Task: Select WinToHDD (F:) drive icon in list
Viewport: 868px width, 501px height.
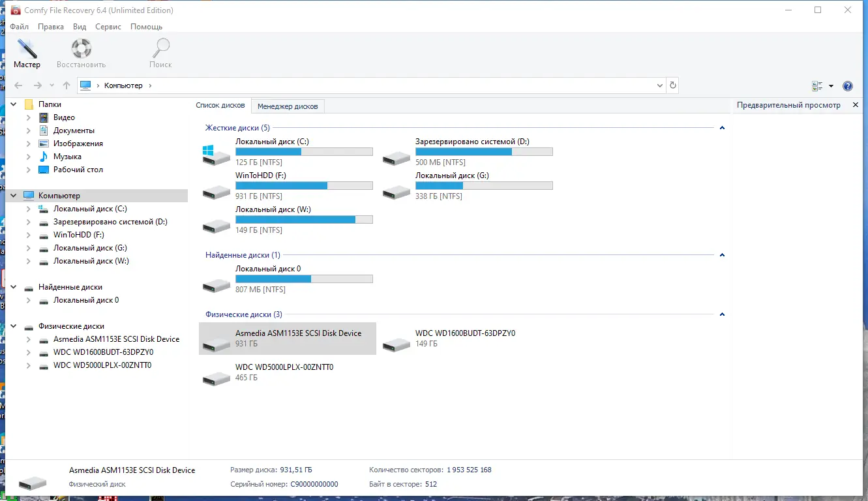Action: (x=217, y=191)
